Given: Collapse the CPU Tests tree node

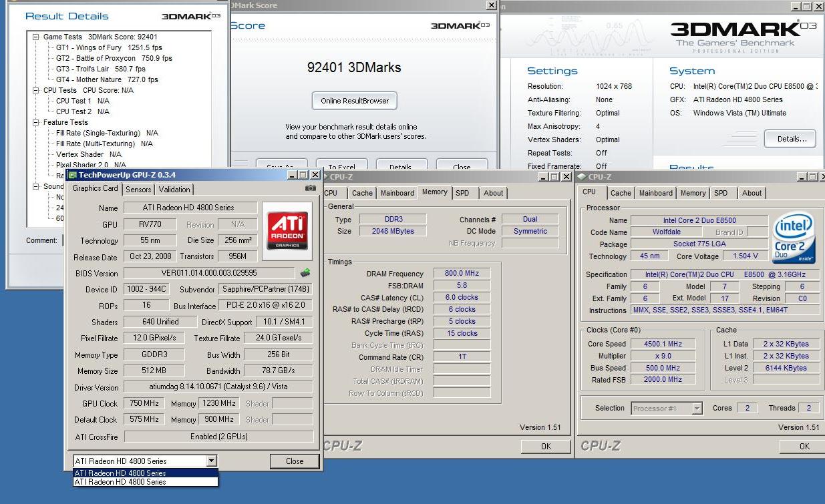Looking at the screenshot, I should tap(35, 90).
